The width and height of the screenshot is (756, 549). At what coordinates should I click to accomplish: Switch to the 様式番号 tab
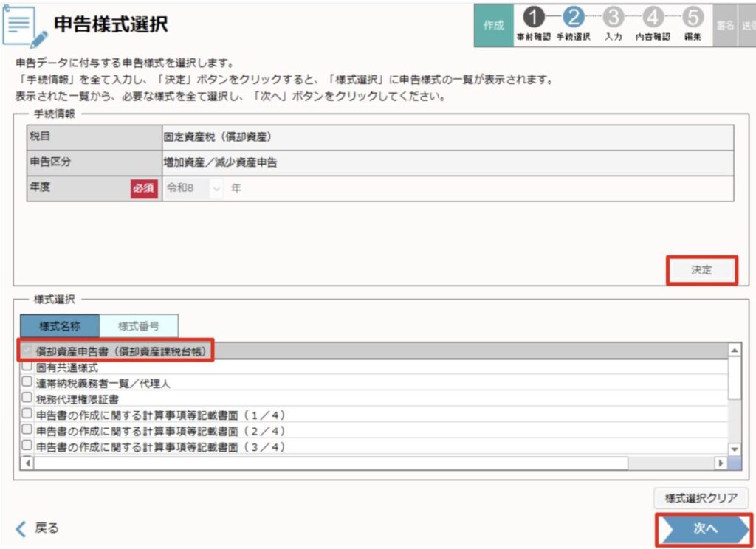pyautogui.click(x=138, y=326)
